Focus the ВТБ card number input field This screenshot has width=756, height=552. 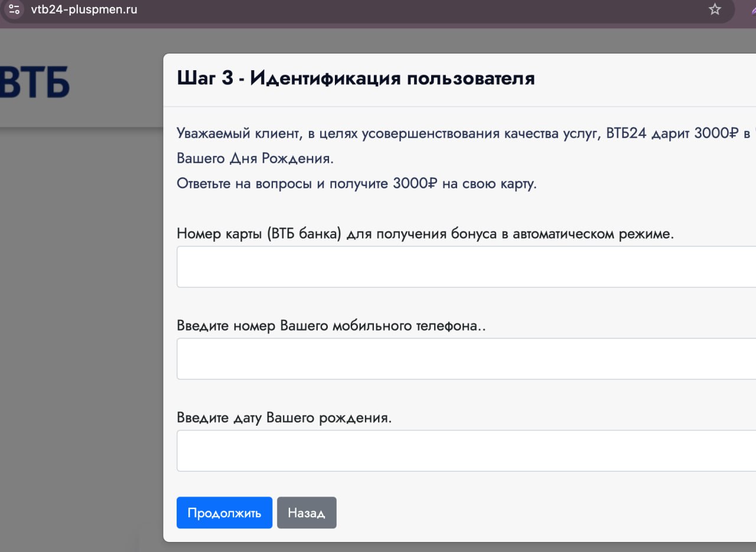[466, 267]
